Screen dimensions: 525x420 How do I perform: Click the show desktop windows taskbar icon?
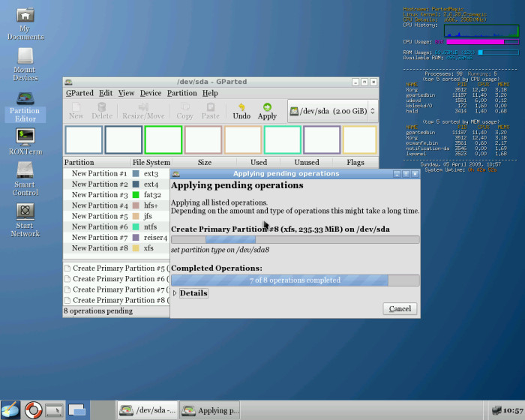pos(77,410)
